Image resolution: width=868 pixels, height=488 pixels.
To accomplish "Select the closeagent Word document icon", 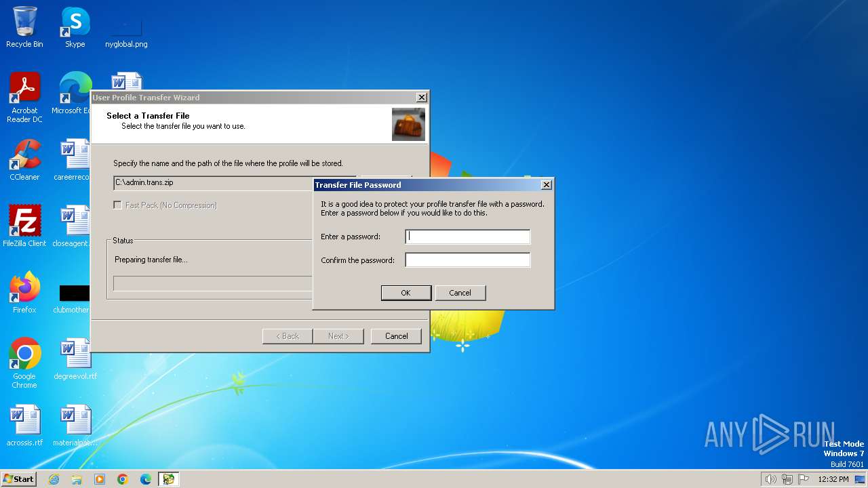I will [x=73, y=226].
